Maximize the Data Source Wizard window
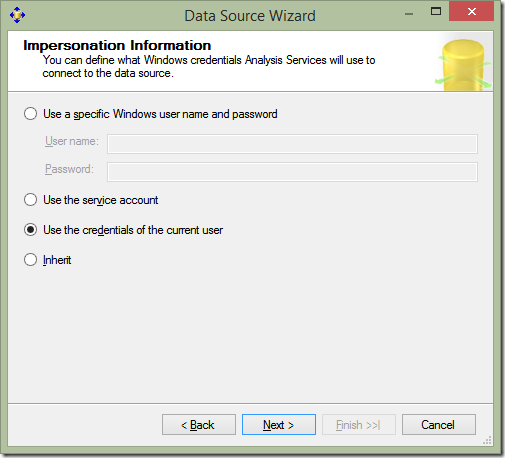Screen dimensions: 505x458 [x=436, y=12]
